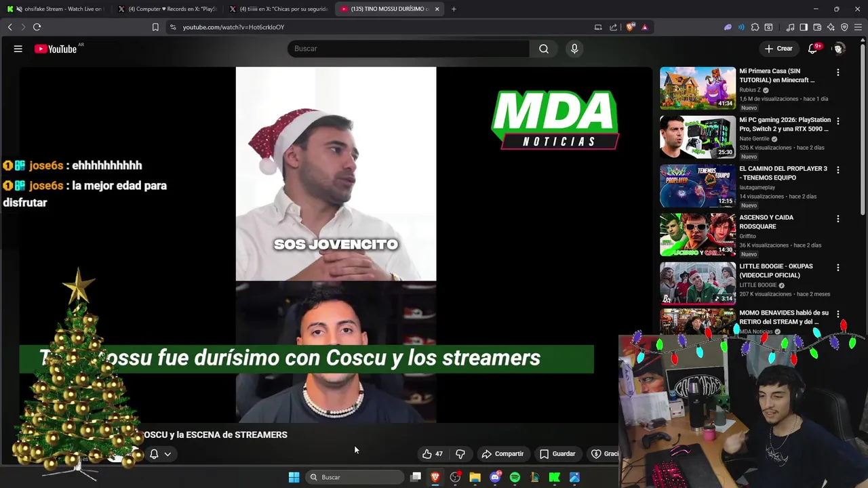Open Kick app in the taskbar
The image size is (868, 488).
[x=555, y=477]
